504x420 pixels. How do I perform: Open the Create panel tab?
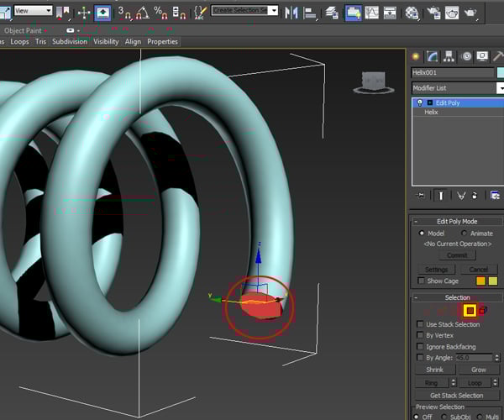[x=415, y=56]
